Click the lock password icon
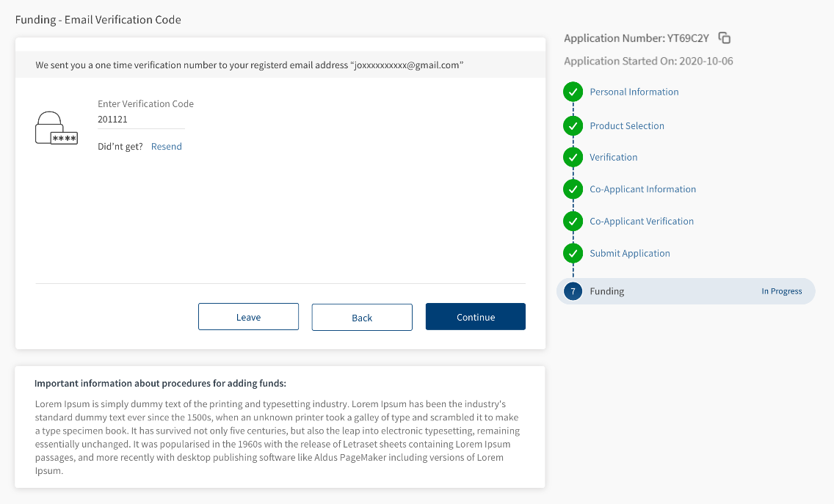 coord(56,128)
